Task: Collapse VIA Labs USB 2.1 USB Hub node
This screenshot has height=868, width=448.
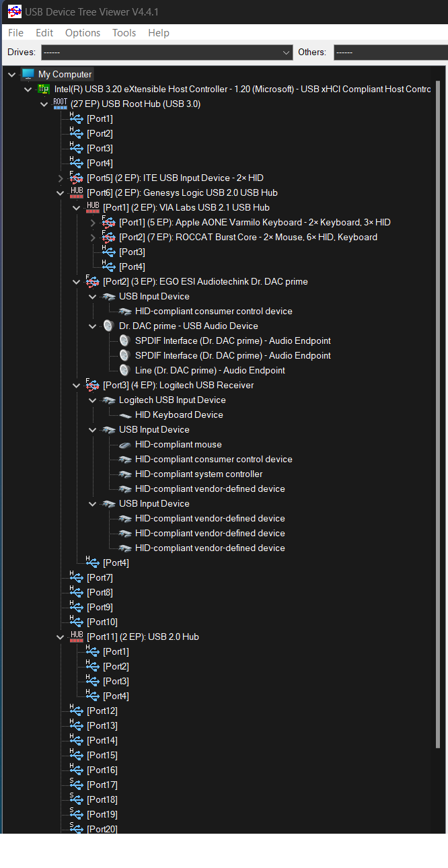Action: (77, 207)
